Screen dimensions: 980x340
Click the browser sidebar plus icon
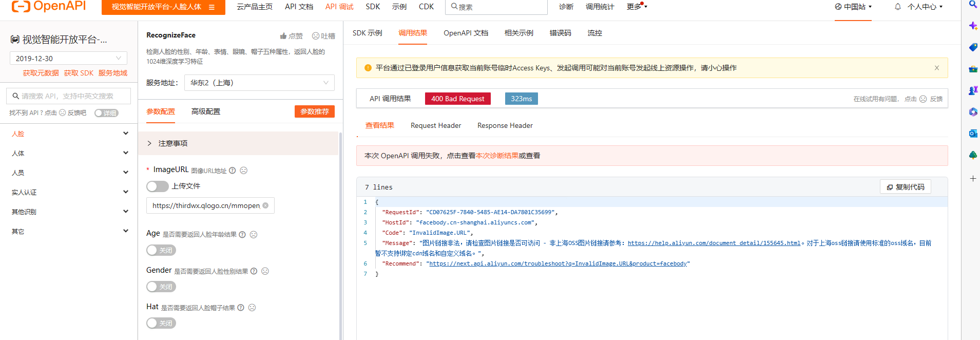pos(973,179)
